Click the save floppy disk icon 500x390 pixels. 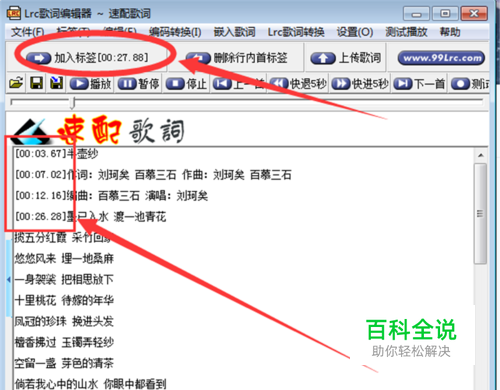(x=36, y=83)
